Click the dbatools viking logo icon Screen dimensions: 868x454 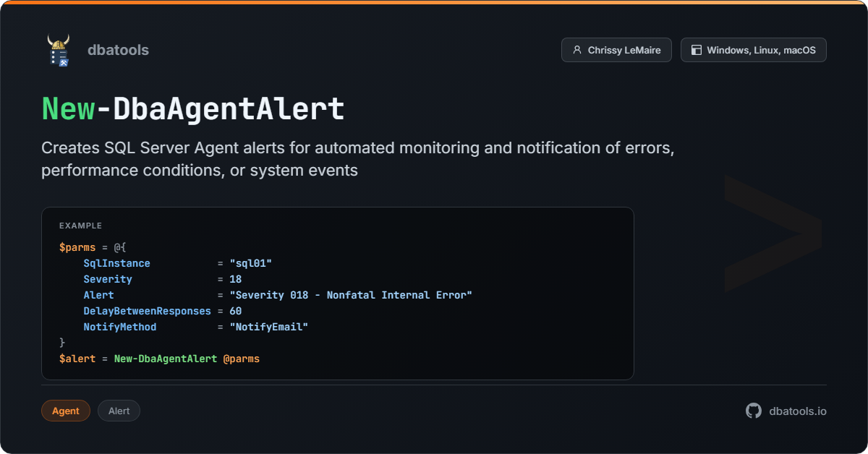tap(58, 50)
